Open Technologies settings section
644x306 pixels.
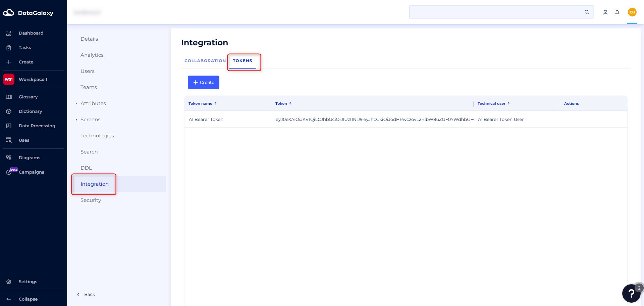[x=97, y=136]
